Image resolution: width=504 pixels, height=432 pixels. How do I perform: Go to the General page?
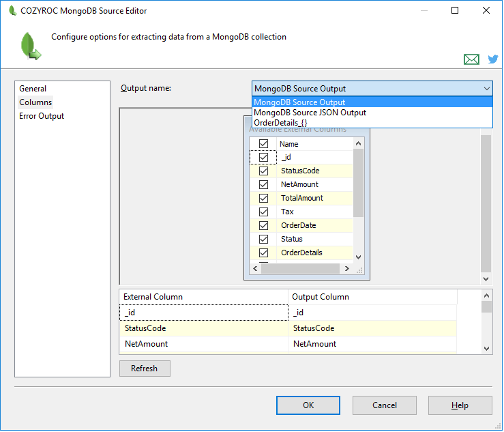pos(33,89)
